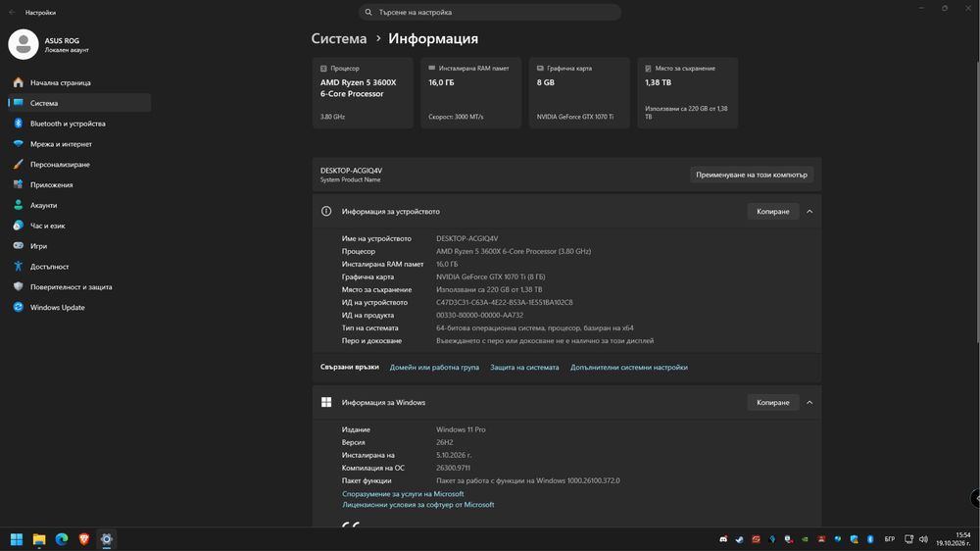Image resolution: width=980 pixels, height=551 pixels.
Task: Open NVIDIA tray icon
Action: (x=805, y=539)
